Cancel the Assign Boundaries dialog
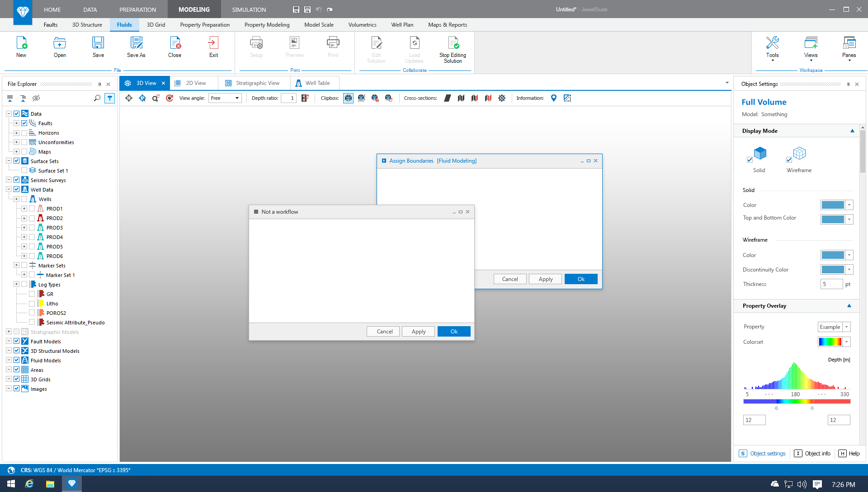The height and width of the screenshot is (492, 868). (x=509, y=279)
